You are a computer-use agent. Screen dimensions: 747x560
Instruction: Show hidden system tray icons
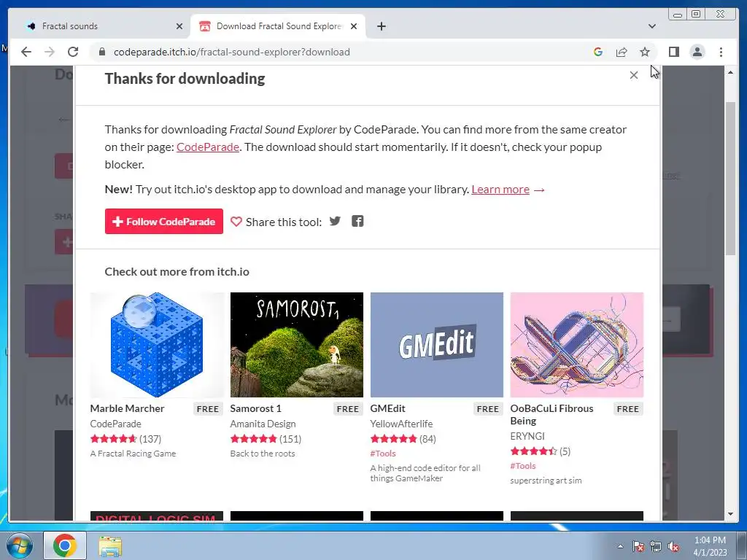(620, 546)
